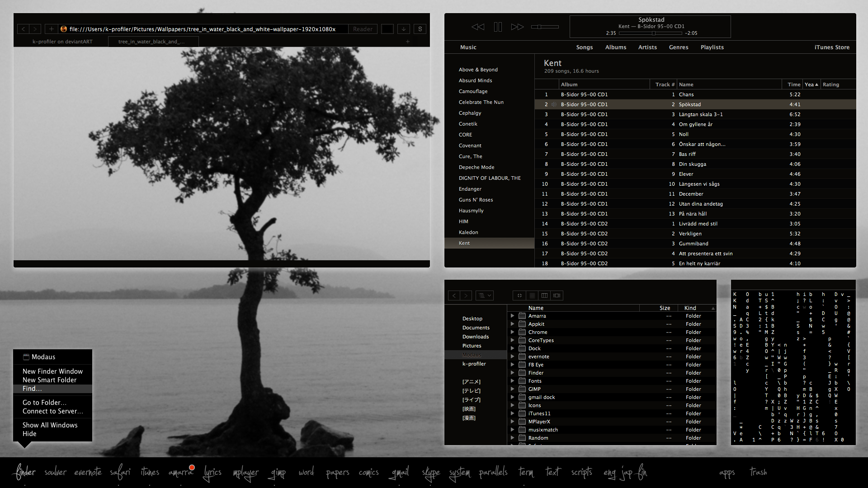This screenshot has height=488, width=868.
Task: Open the apps stack in dock
Action: click(727, 473)
